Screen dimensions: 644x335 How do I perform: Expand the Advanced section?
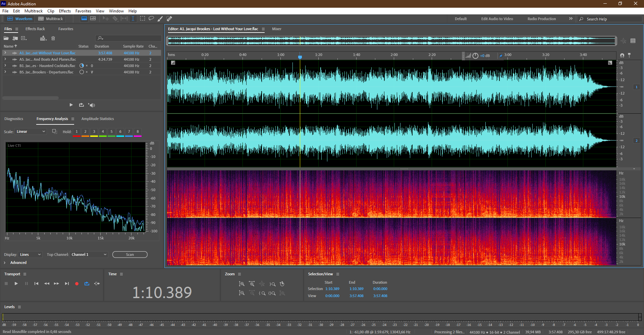(x=5, y=263)
